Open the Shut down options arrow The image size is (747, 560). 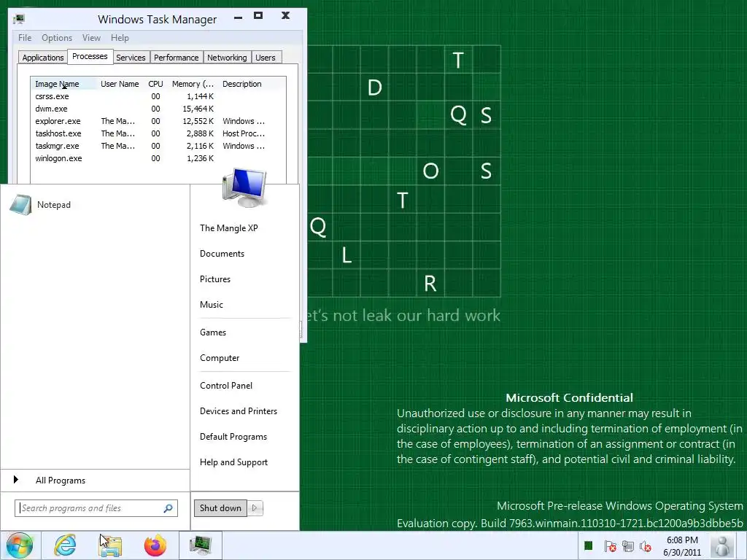click(255, 508)
